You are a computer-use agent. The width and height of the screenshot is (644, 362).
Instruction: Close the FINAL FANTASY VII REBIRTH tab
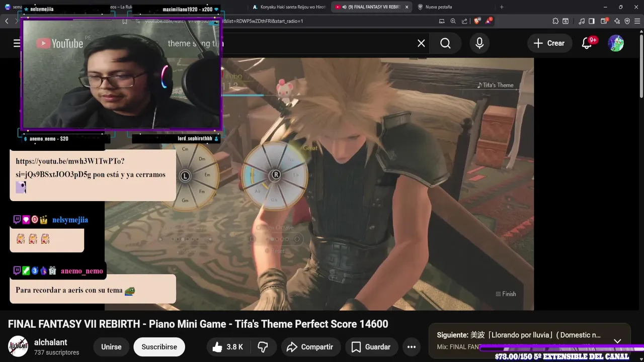point(407,7)
